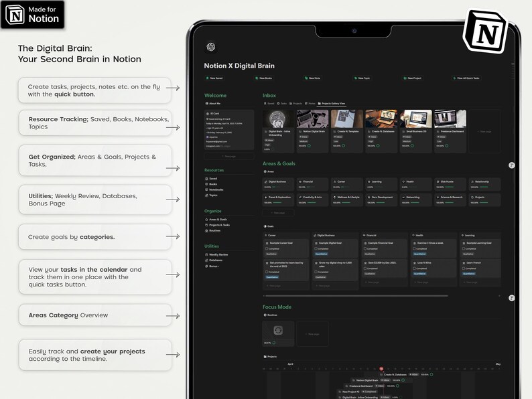Click the Digital Business area card icon

point(266,181)
